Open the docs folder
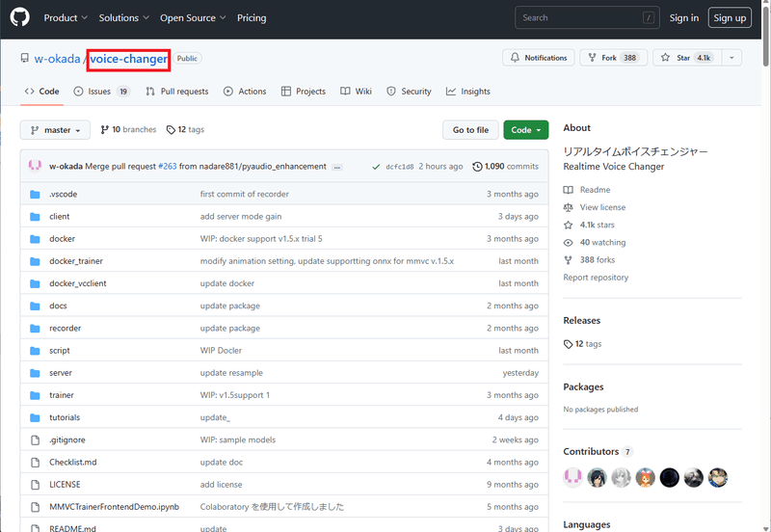Viewport: 771px width, 532px height. 58,306
